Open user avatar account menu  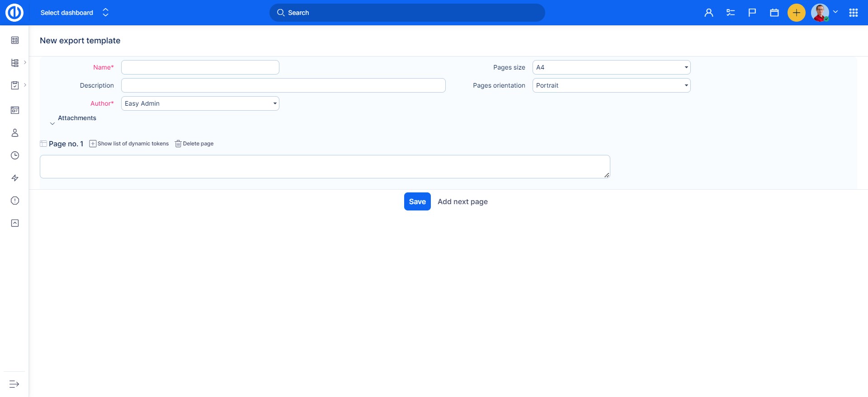[824, 13]
